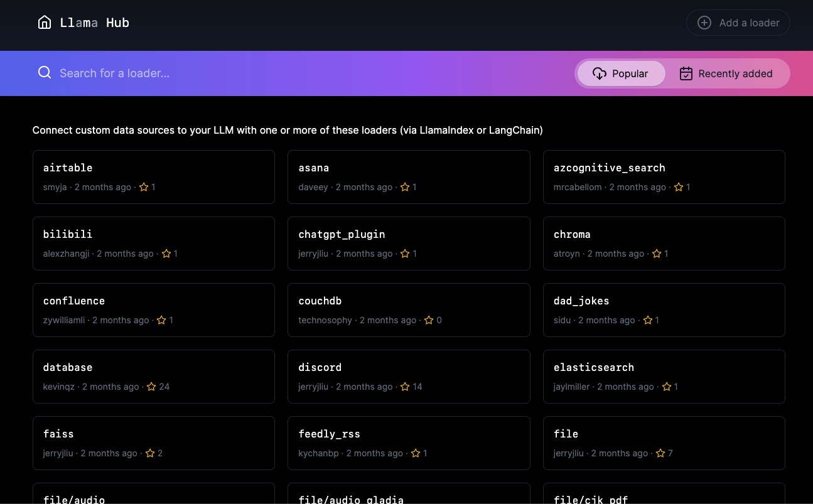Select the feedly_rss loader card
The height and width of the screenshot is (504, 813).
coord(409,443)
